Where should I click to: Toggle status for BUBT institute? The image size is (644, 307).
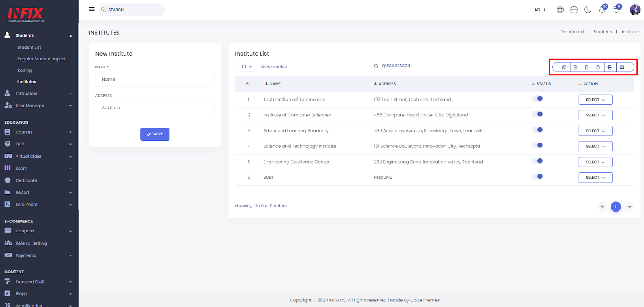coord(537,176)
